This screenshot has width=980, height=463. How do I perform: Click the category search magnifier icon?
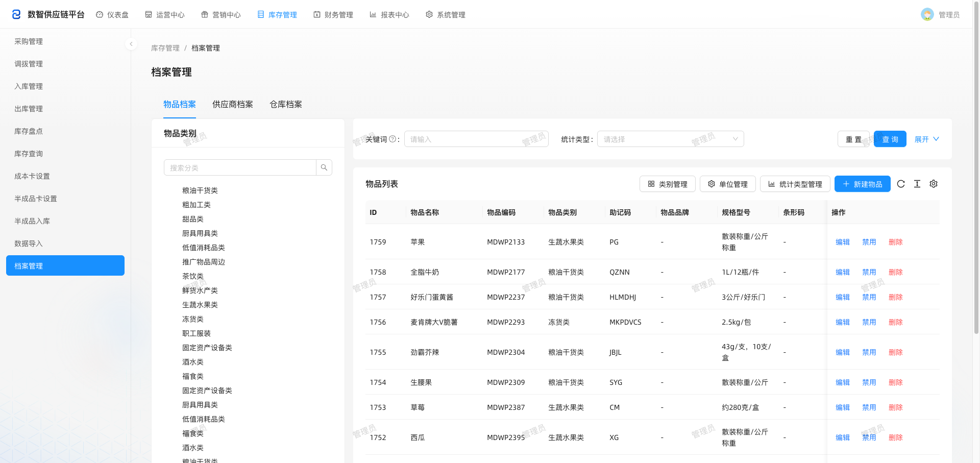tap(324, 167)
